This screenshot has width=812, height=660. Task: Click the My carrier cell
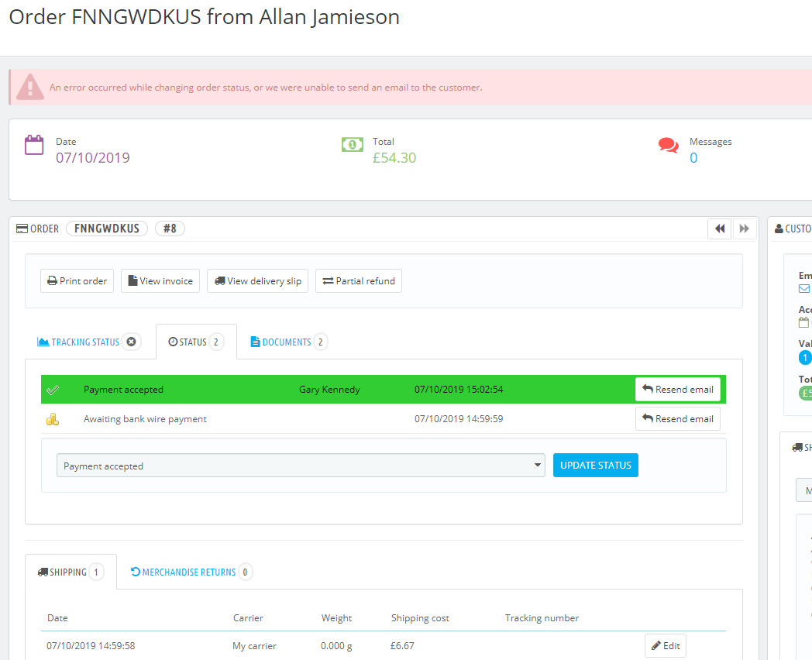click(254, 645)
